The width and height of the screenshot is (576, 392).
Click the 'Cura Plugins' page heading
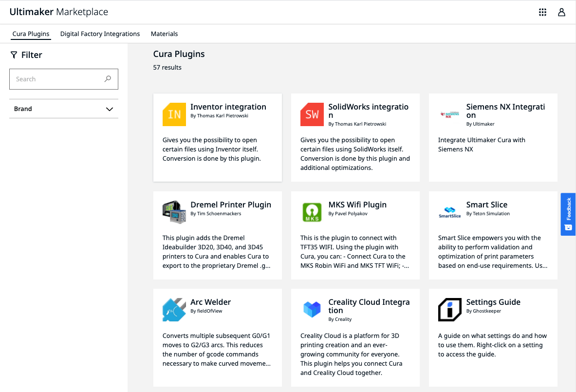coord(179,54)
